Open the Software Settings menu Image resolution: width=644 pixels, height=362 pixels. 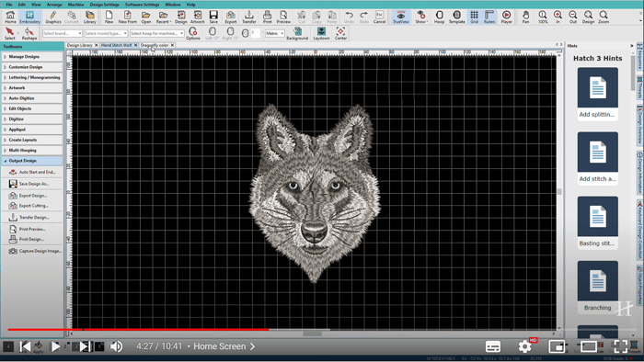[x=142, y=5]
